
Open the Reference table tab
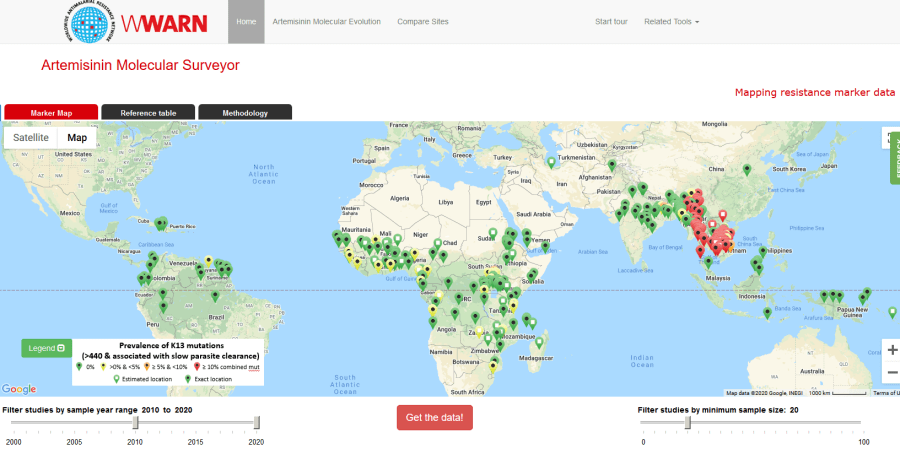pyautogui.click(x=148, y=113)
